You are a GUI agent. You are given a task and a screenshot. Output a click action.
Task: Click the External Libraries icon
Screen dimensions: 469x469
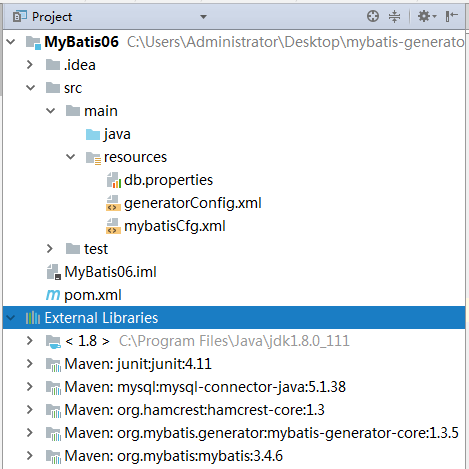pyautogui.click(x=33, y=318)
